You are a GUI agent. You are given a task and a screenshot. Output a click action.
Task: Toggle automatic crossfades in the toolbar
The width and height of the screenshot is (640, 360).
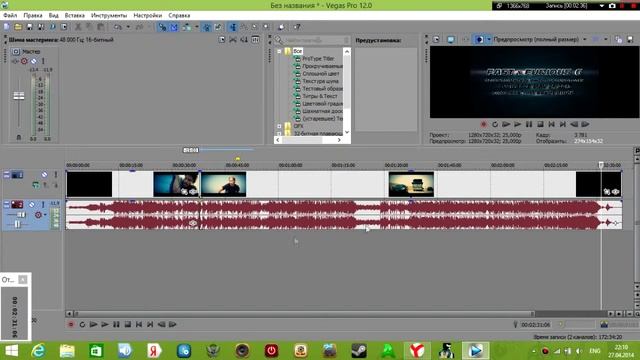click(x=174, y=27)
